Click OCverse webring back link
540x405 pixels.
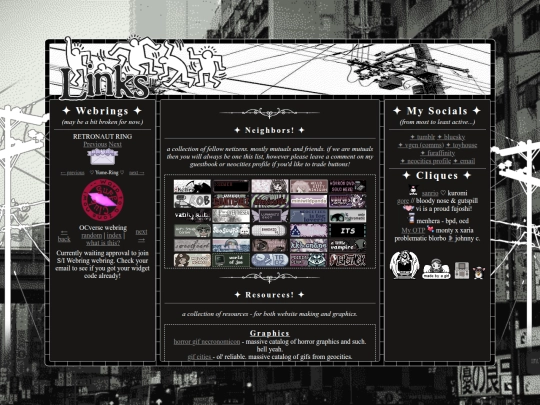pyautogui.click(x=64, y=236)
